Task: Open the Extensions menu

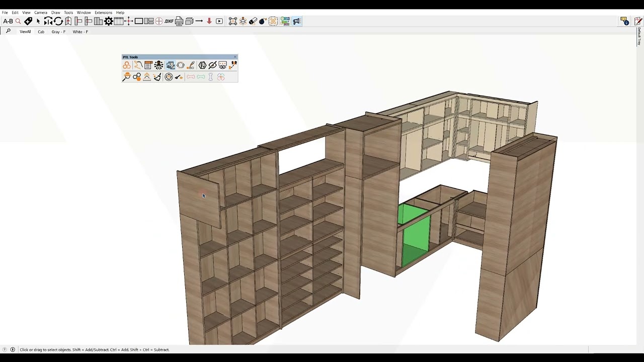Action: pos(103,13)
